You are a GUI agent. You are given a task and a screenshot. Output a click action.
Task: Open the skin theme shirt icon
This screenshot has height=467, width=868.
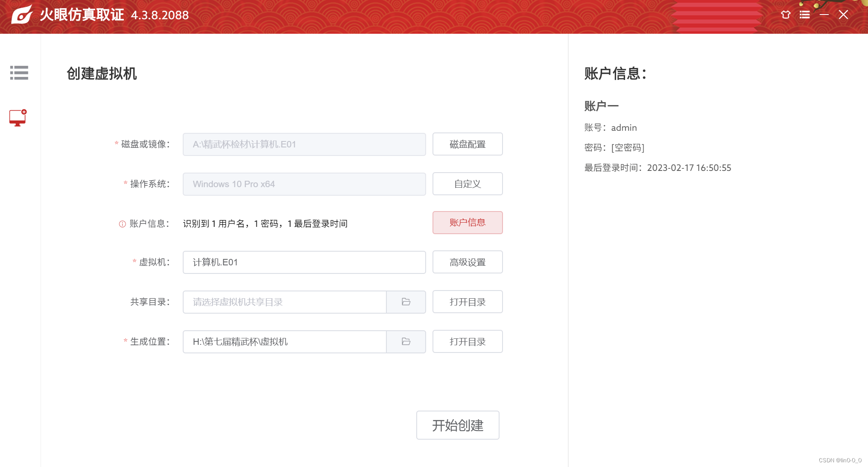pyautogui.click(x=786, y=15)
